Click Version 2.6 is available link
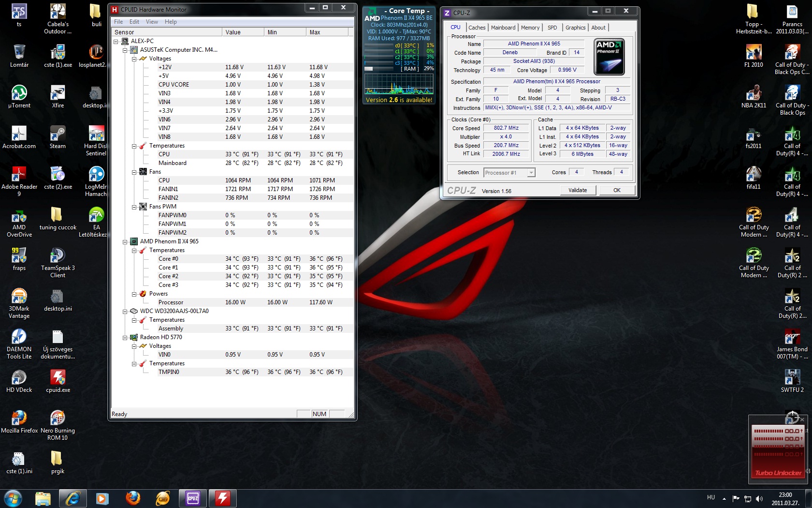The width and height of the screenshot is (812, 508). [x=399, y=100]
